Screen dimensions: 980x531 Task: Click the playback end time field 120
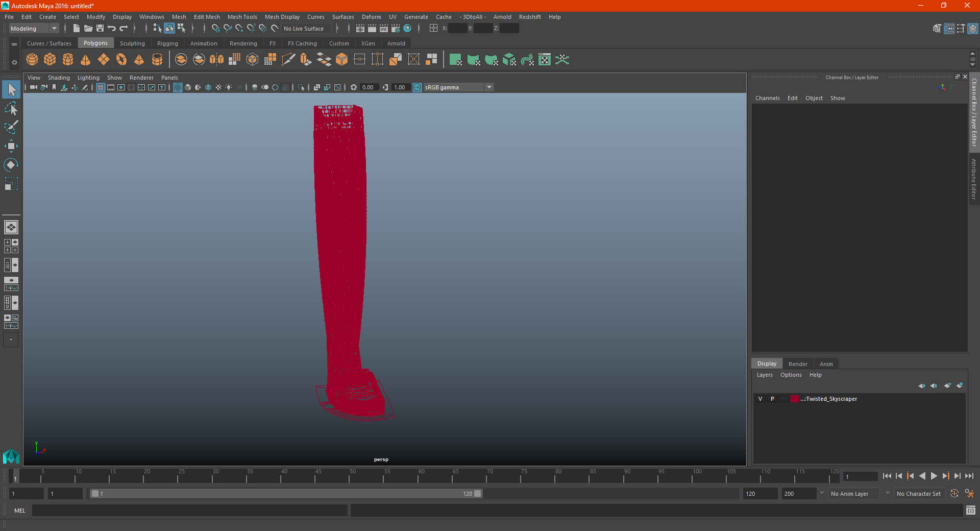tap(760, 494)
